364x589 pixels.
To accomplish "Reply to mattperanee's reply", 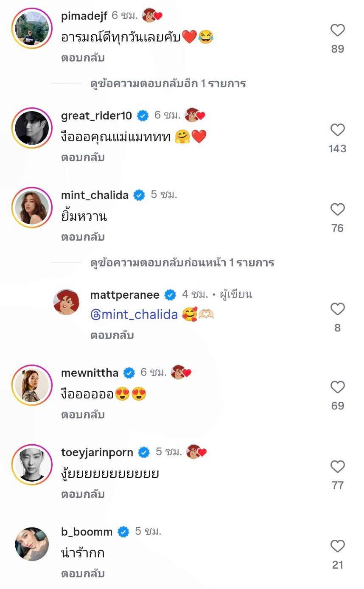I will pos(112,335).
